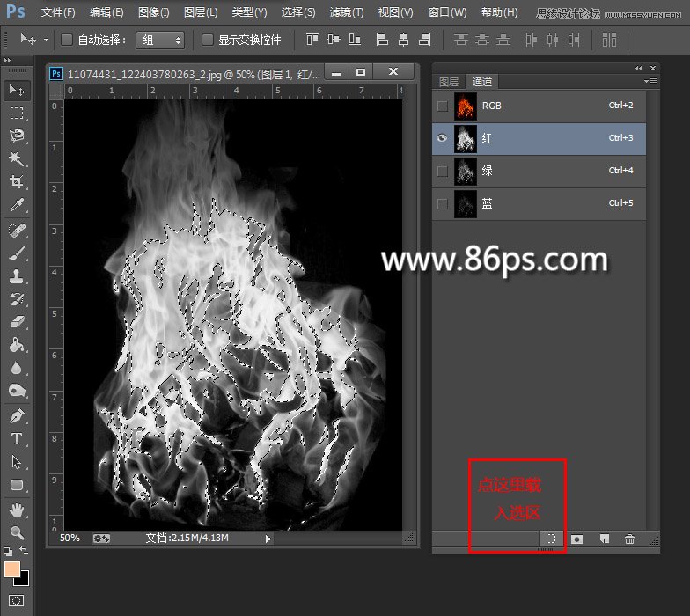Select the Move tool
Viewport: 690px width, 616px height.
(17, 90)
